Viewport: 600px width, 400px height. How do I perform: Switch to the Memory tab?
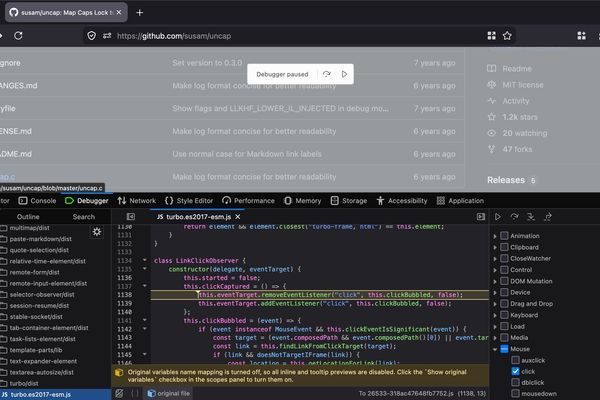click(x=302, y=201)
